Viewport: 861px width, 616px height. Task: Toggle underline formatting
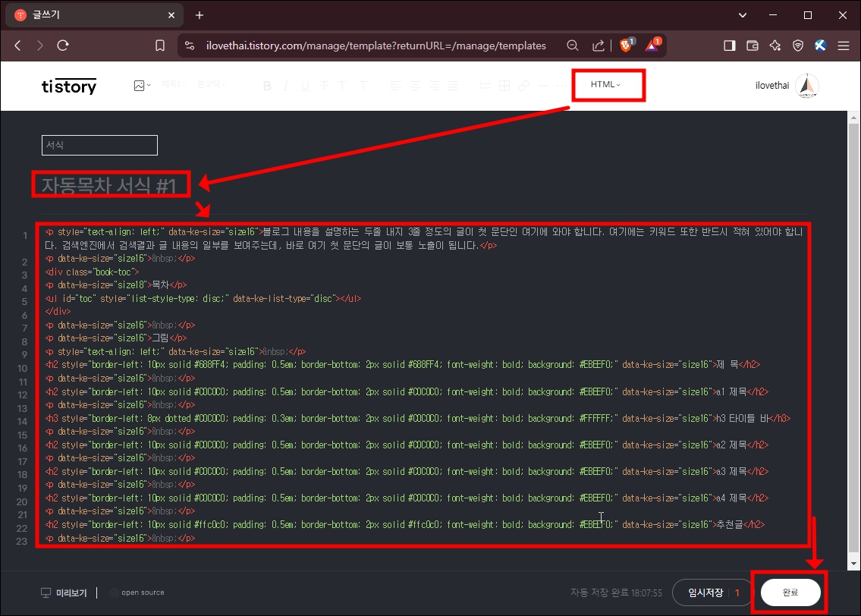click(305, 86)
